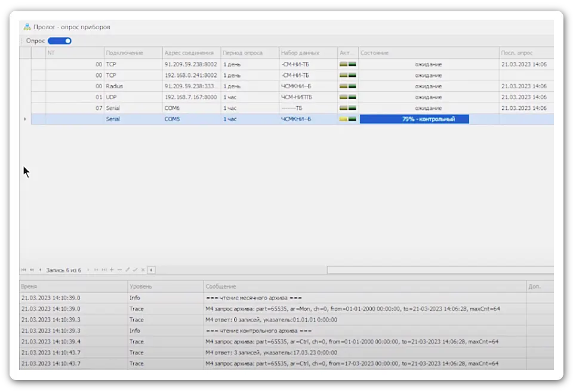Screen dimensions: 573x392
Task: Delete record with minus icon
Action: tap(119, 270)
